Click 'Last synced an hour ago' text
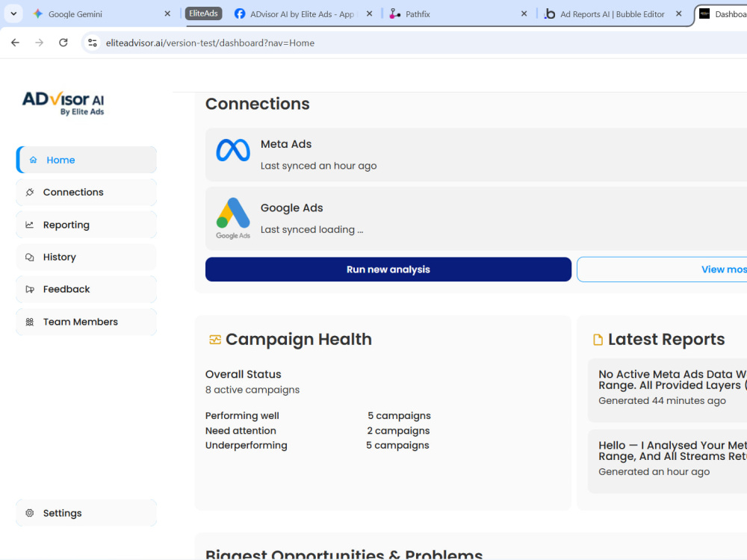This screenshot has height=560, width=747. (x=319, y=166)
